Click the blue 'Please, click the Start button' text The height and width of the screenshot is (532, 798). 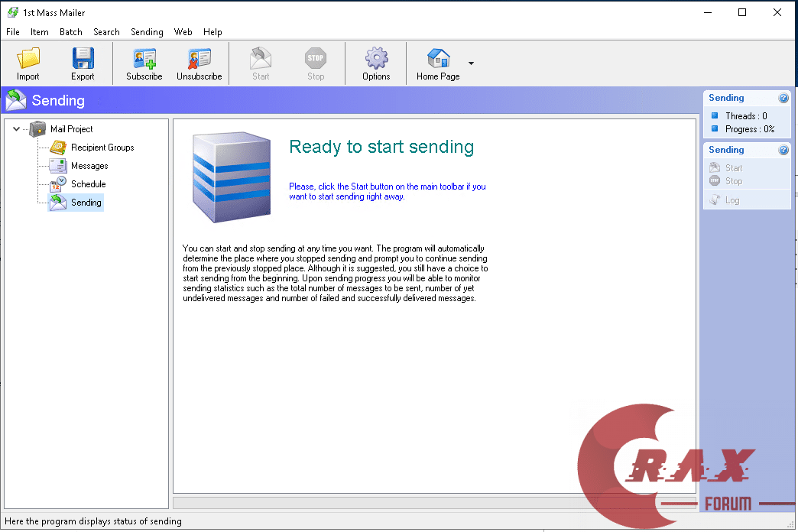point(388,191)
